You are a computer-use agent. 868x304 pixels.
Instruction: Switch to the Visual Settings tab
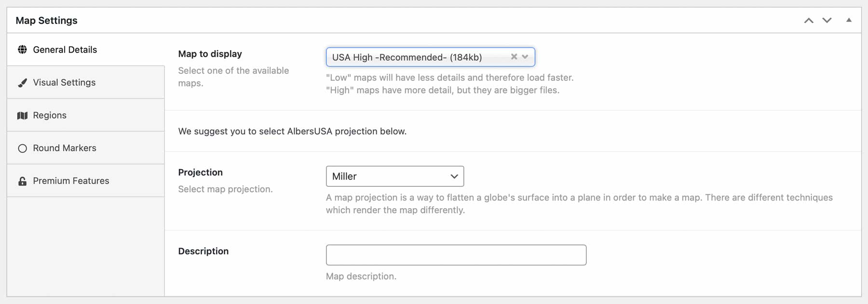(x=64, y=82)
